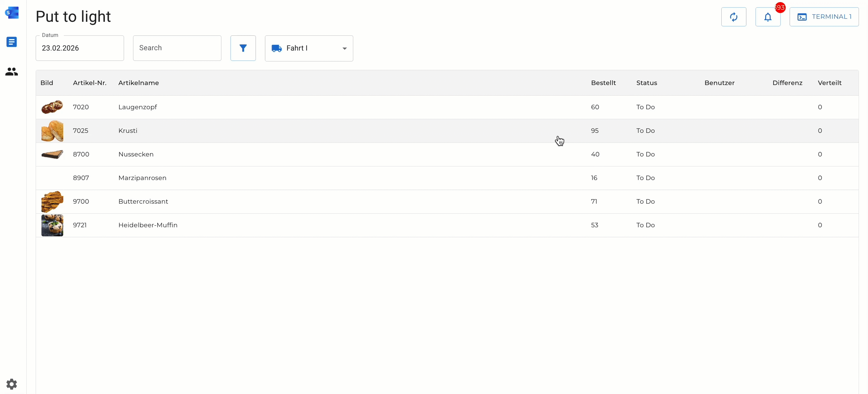
Task: Open the Laugenzopf row
Action: (x=138, y=107)
